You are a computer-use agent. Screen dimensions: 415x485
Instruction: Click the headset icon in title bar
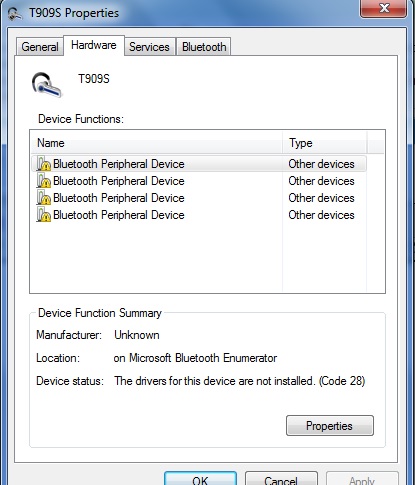[x=15, y=14]
